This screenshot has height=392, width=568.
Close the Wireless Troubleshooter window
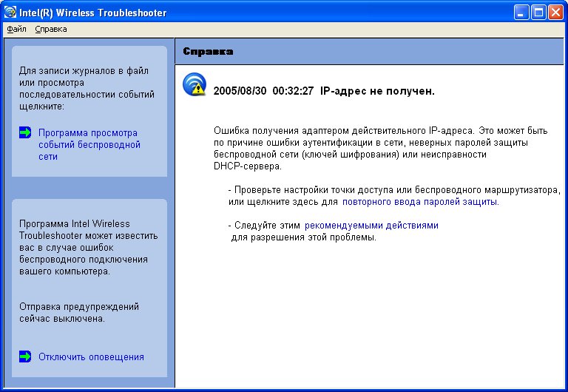(x=555, y=13)
